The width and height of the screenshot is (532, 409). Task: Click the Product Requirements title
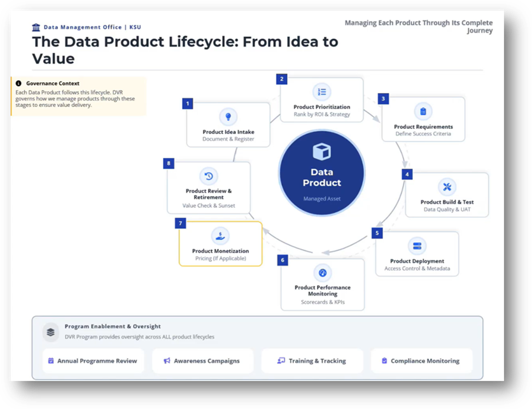[x=423, y=126]
